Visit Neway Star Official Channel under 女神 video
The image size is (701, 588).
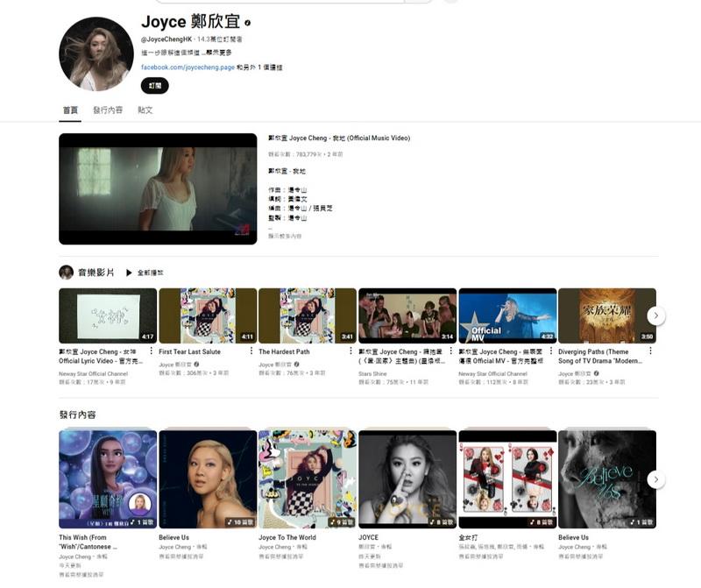click(x=94, y=374)
